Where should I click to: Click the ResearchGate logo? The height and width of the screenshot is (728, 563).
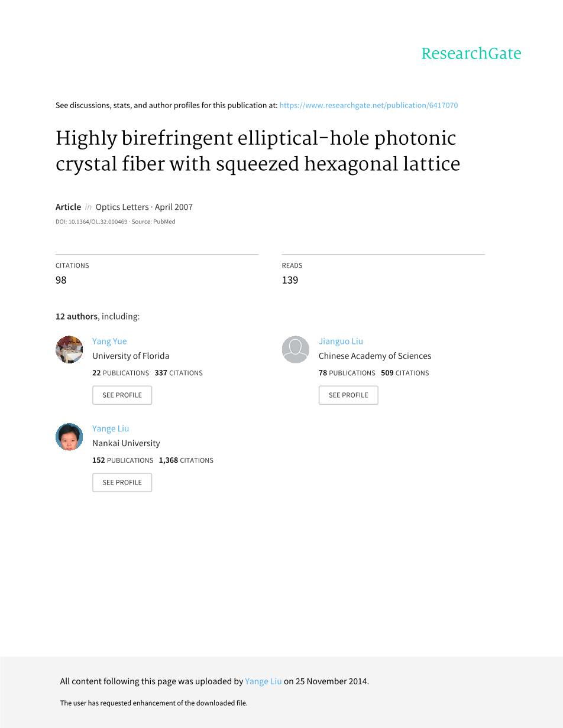tap(471, 54)
